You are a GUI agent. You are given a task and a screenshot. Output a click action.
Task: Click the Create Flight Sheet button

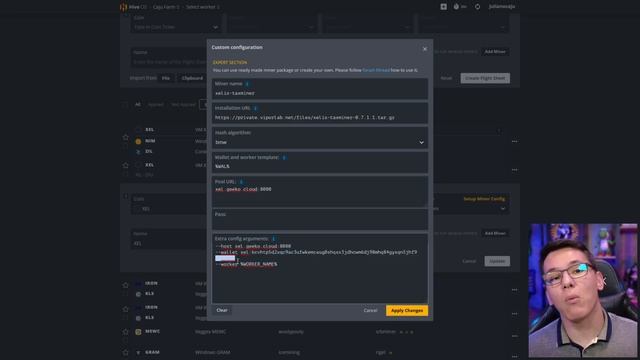tap(485, 78)
